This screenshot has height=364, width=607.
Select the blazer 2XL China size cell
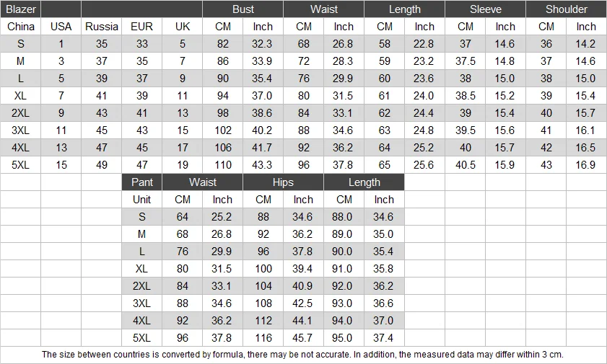[x=20, y=113]
